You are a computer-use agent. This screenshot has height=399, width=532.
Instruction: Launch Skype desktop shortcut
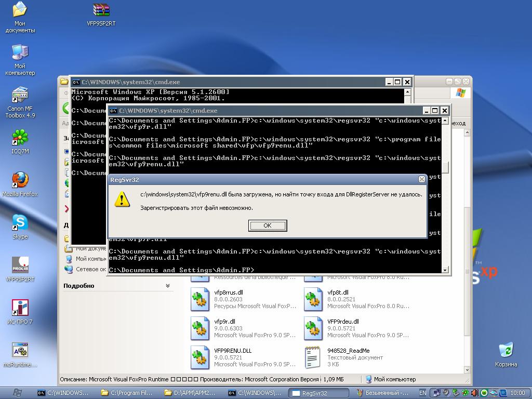[x=20, y=227]
